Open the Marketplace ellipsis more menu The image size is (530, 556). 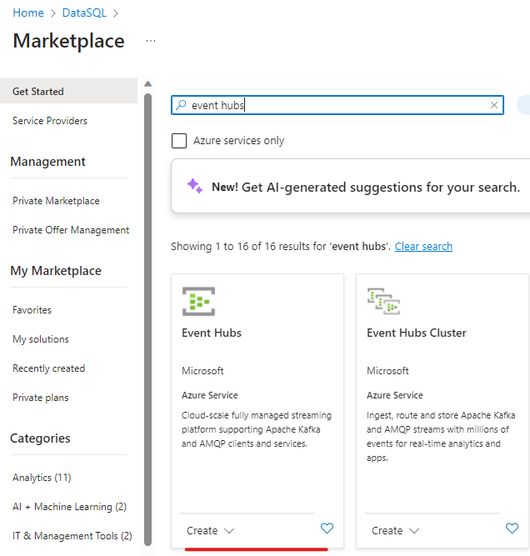(151, 41)
